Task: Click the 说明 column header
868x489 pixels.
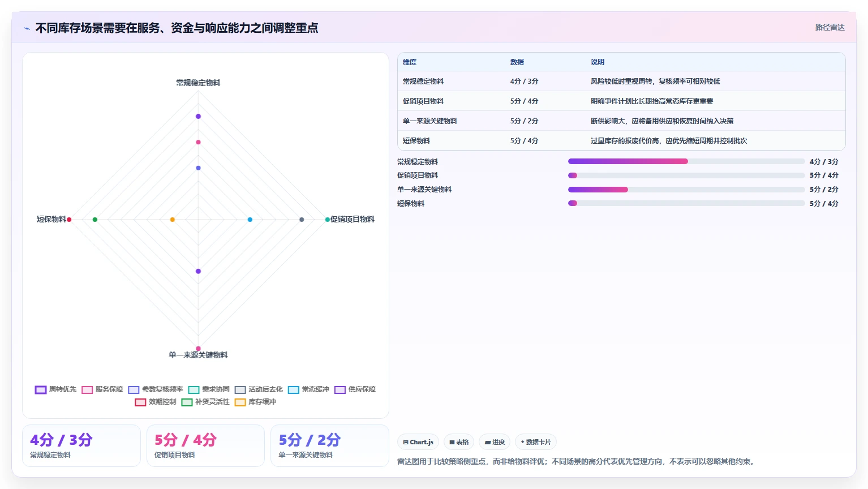Action: pyautogui.click(x=598, y=62)
